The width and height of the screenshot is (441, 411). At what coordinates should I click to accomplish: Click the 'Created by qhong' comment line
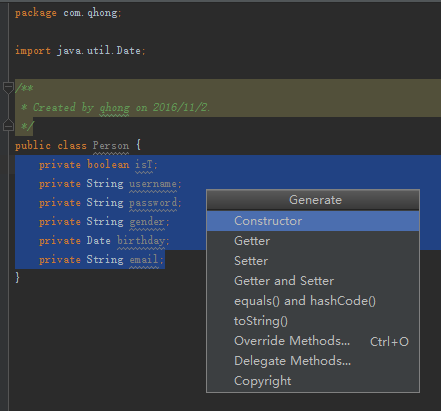click(115, 107)
